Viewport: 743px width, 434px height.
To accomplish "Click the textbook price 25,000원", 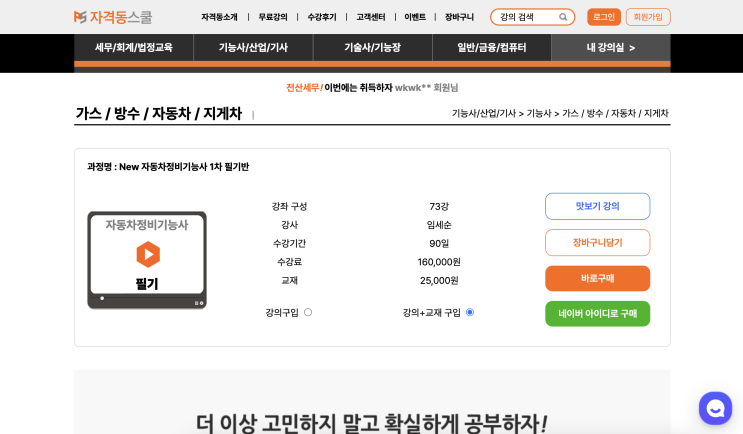I will pos(439,280).
